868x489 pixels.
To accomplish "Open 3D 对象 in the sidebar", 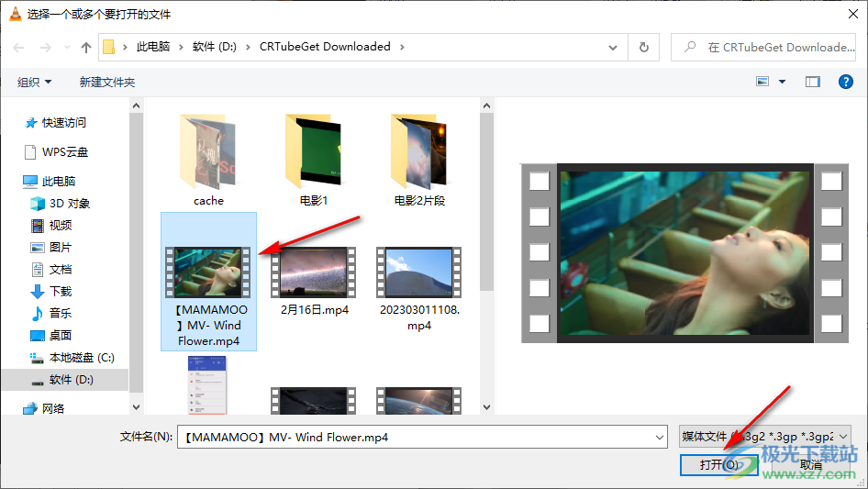I will pyautogui.click(x=61, y=204).
